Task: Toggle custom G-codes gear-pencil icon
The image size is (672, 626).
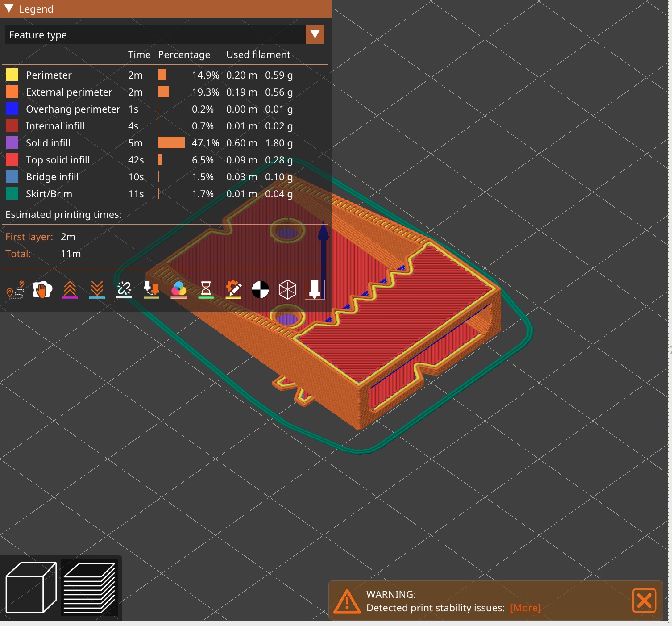Action: pyautogui.click(x=233, y=289)
